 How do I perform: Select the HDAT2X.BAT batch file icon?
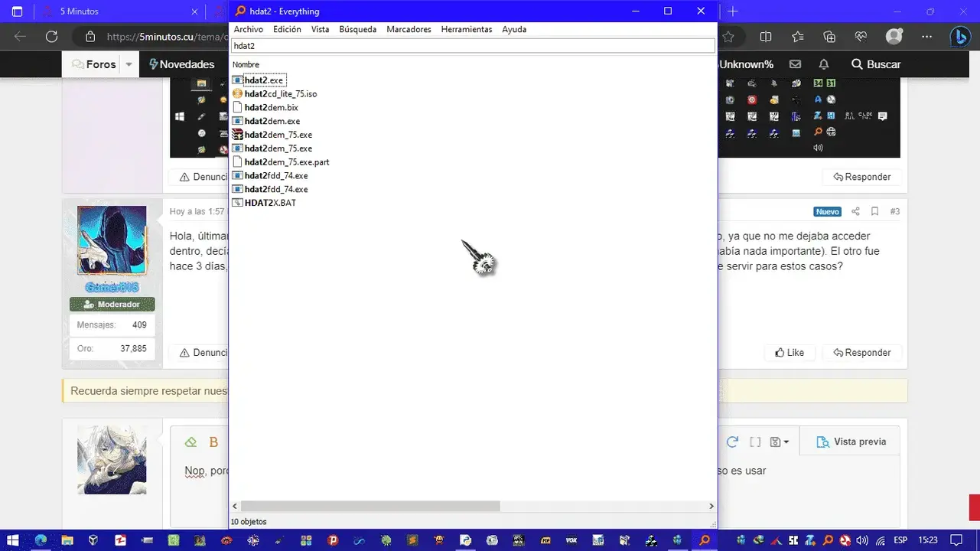click(237, 203)
